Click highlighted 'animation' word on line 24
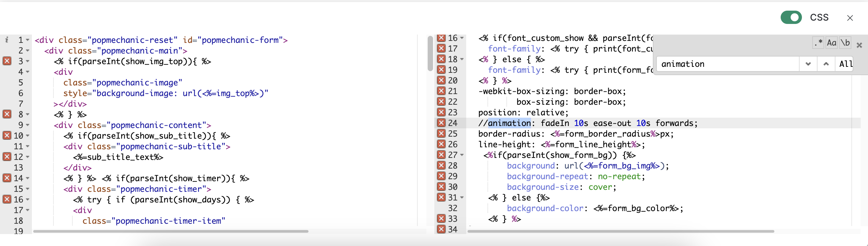868x246 pixels. pos(509,123)
